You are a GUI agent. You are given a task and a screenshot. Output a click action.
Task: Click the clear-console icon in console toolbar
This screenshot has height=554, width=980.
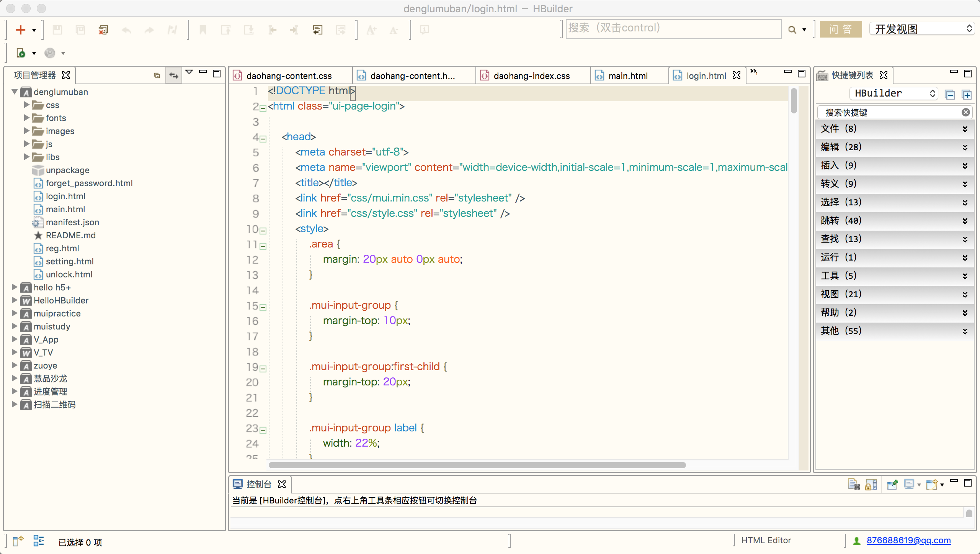854,484
